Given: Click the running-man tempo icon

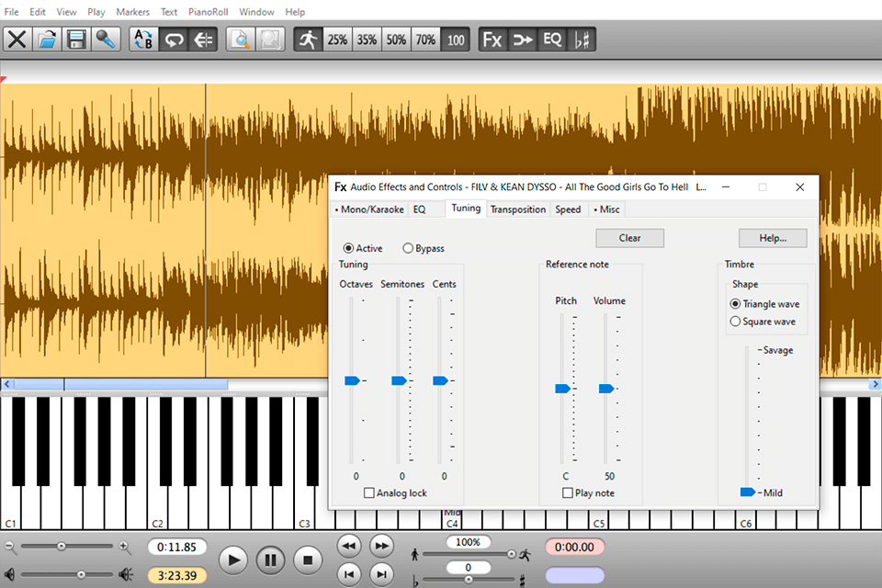Looking at the screenshot, I should [x=307, y=40].
